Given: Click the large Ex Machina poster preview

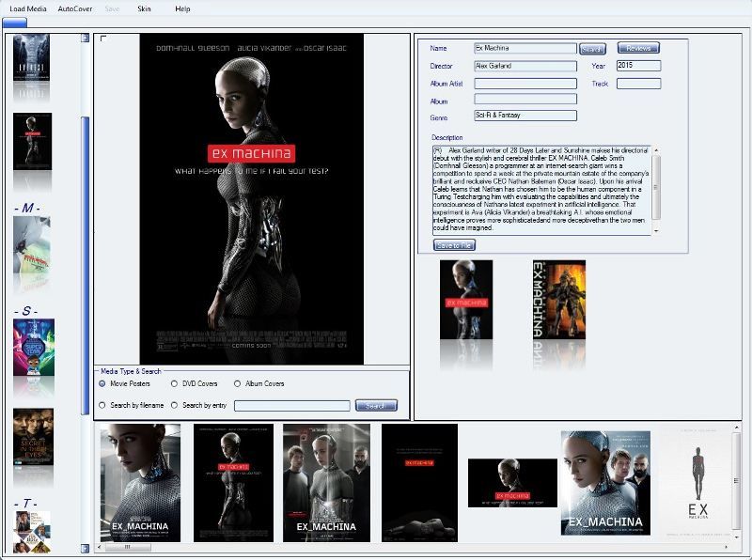Looking at the screenshot, I should point(252,199).
